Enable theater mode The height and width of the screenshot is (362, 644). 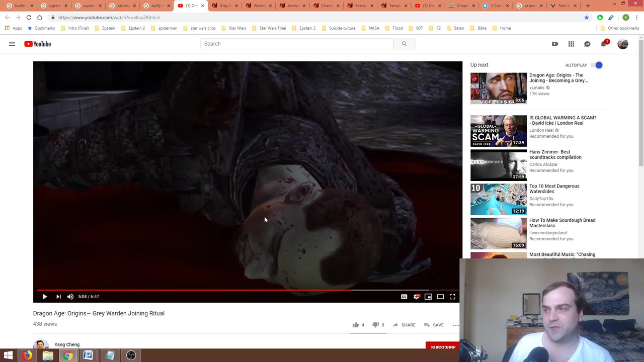click(x=440, y=297)
